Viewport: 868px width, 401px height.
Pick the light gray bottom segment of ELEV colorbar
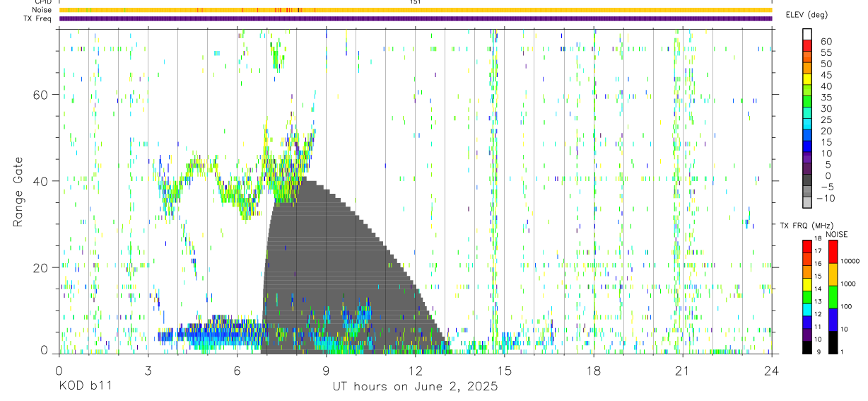tap(807, 203)
